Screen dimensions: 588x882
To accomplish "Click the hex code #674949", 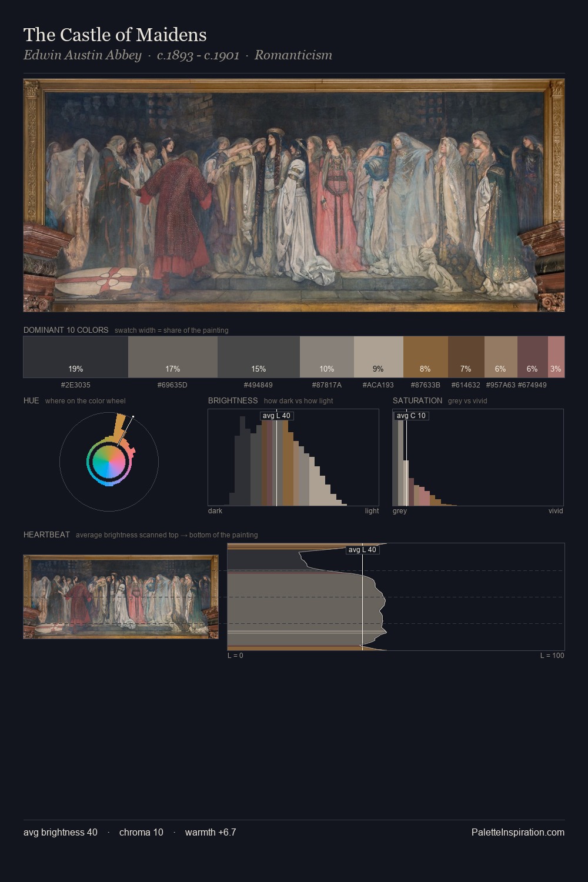I will coord(532,385).
